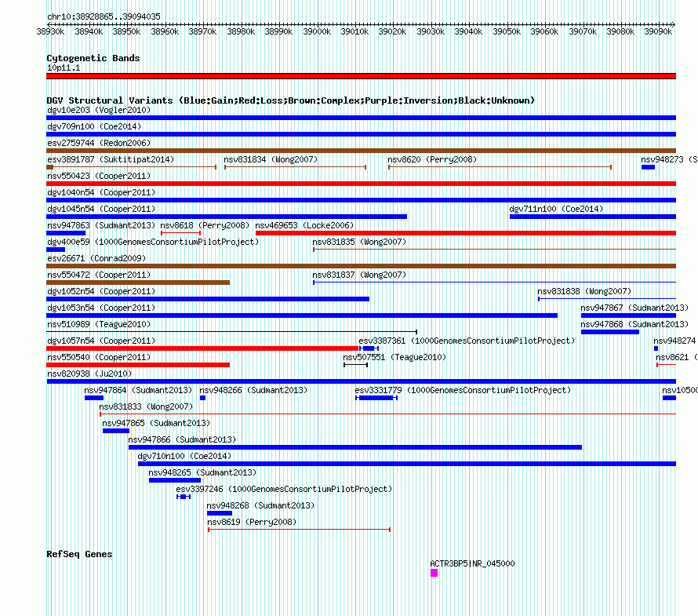698x616 pixels.
Task: Click the RefSeq Genes track title
Action: click(x=79, y=554)
